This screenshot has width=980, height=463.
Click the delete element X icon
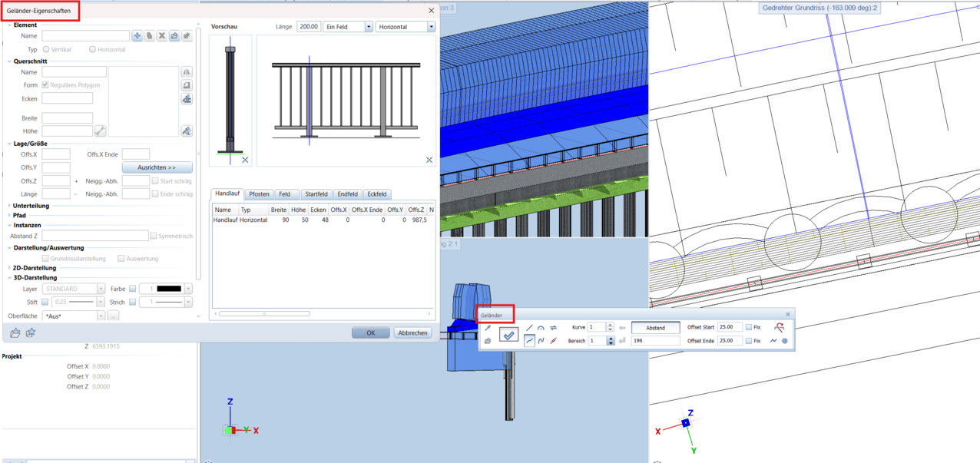click(162, 36)
